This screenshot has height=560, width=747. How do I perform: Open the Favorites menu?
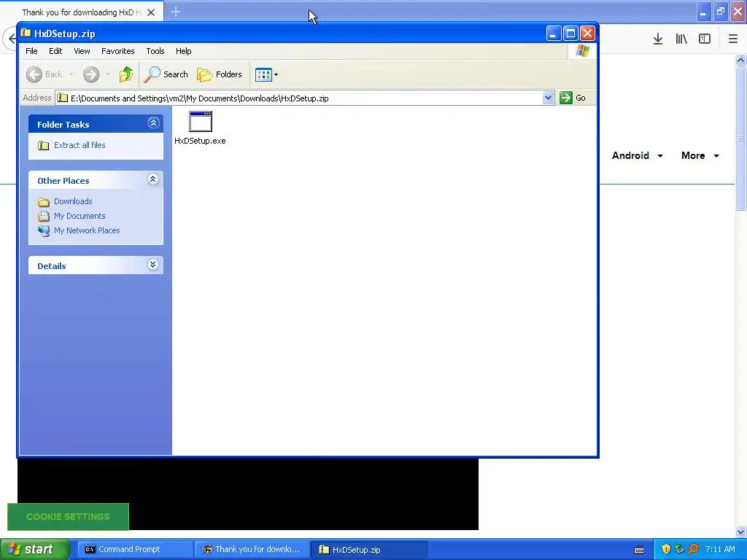click(117, 51)
